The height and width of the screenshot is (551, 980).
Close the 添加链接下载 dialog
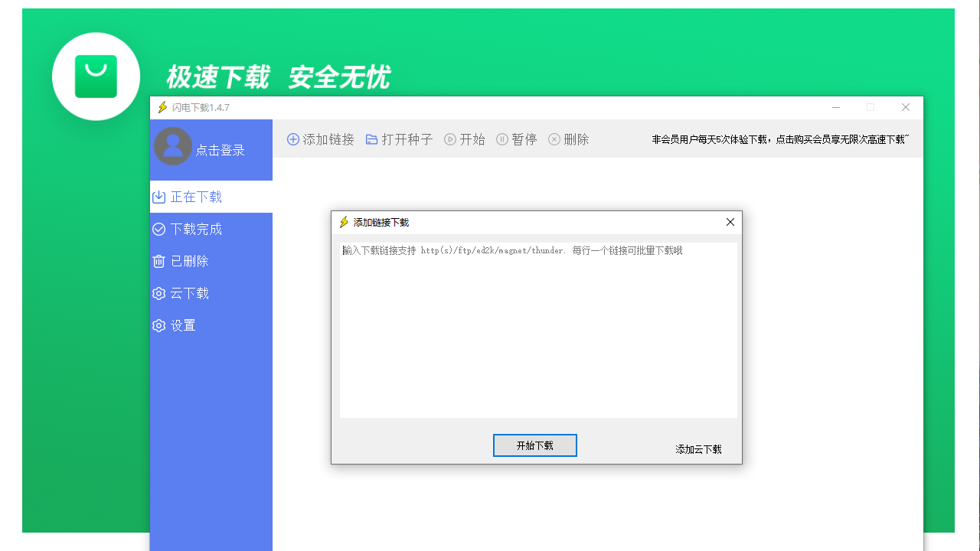[x=730, y=222]
